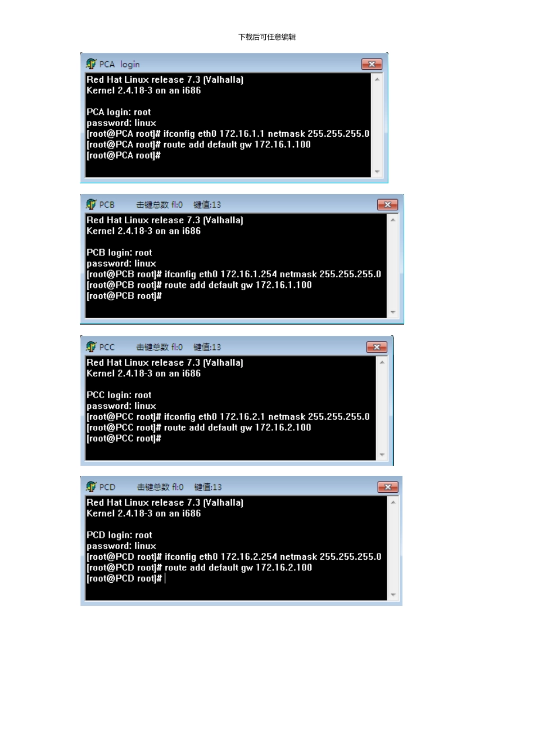This screenshot has height=756, width=534.
Task: Click the PCD terminal prompt cursor line
Action: tap(126, 578)
